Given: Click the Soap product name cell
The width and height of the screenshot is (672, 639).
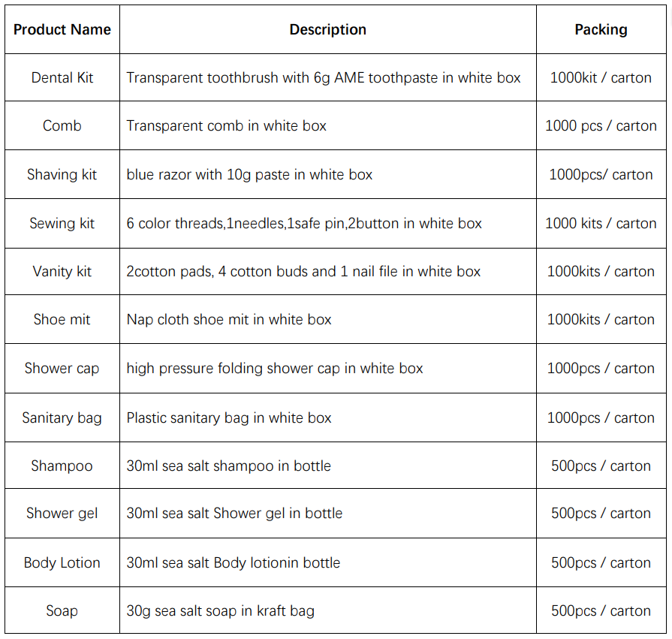Looking at the screenshot, I should point(62,610).
